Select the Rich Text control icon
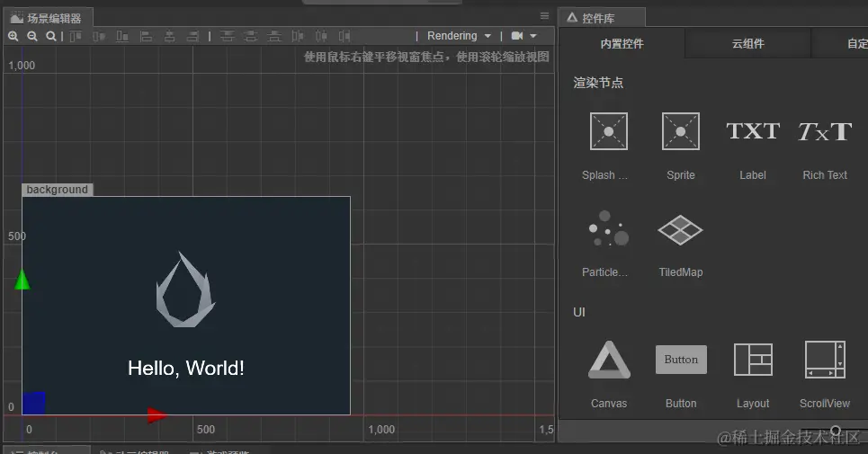This screenshot has height=454, width=868. 825,131
